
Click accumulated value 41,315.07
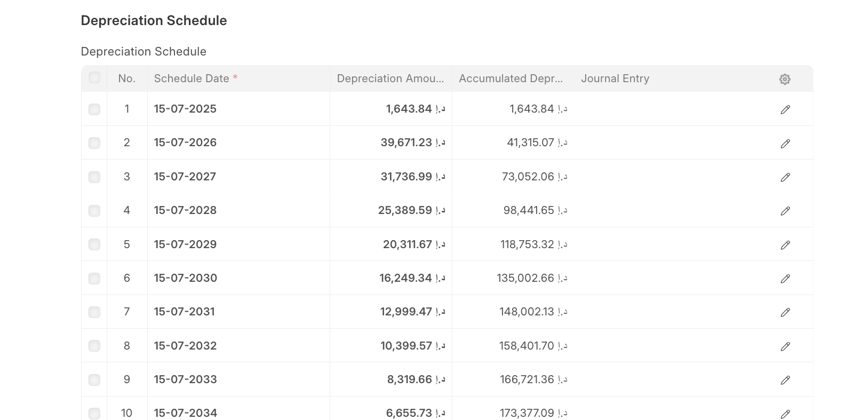pyautogui.click(x=513, y=142)
